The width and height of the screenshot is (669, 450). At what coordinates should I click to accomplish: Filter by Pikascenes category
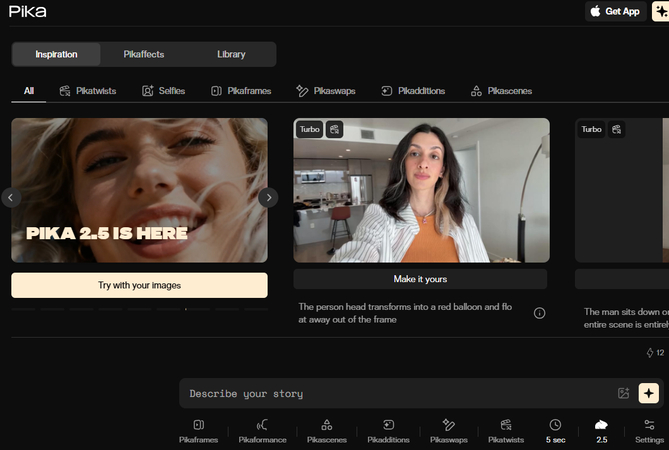tap(501, 91)
